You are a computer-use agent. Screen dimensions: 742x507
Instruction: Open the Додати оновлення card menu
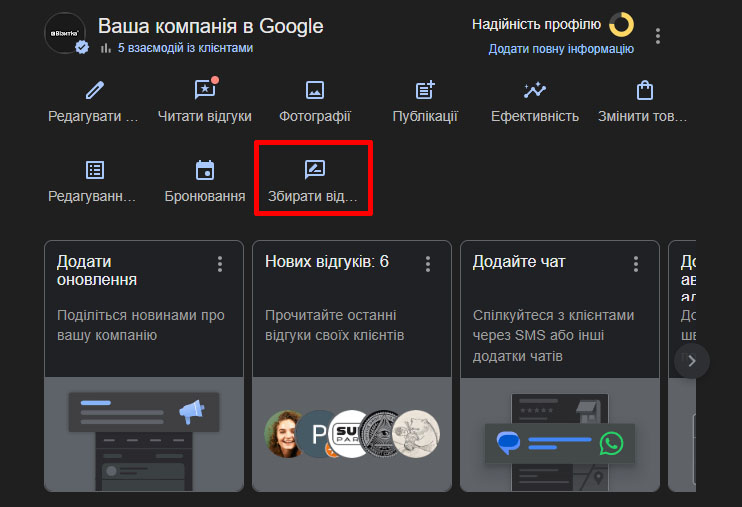pyautogui.click(x=220, y=264)
